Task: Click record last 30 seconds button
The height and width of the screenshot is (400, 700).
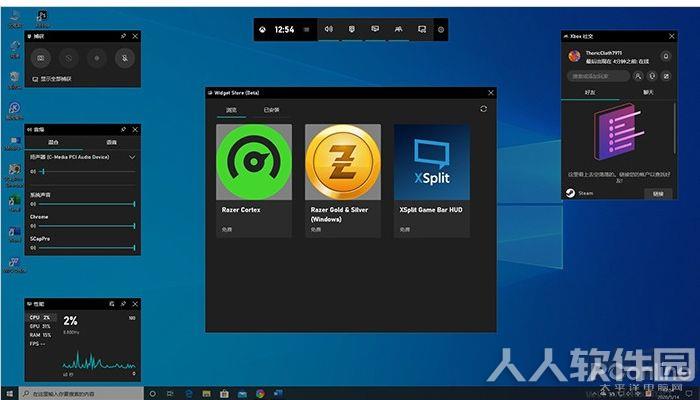Action: [69, 58]
